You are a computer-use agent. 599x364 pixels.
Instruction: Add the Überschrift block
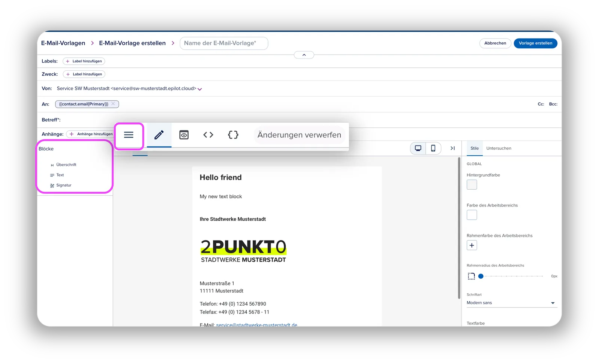(x=64, y=165)
